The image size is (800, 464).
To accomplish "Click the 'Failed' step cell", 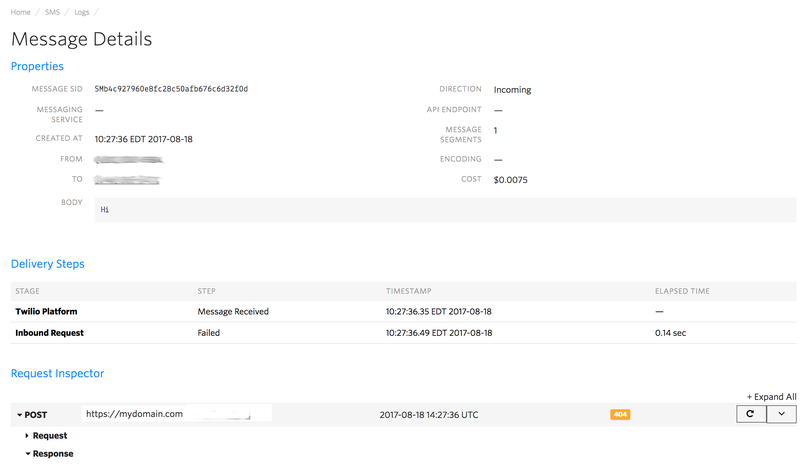I will pos(209,333).
